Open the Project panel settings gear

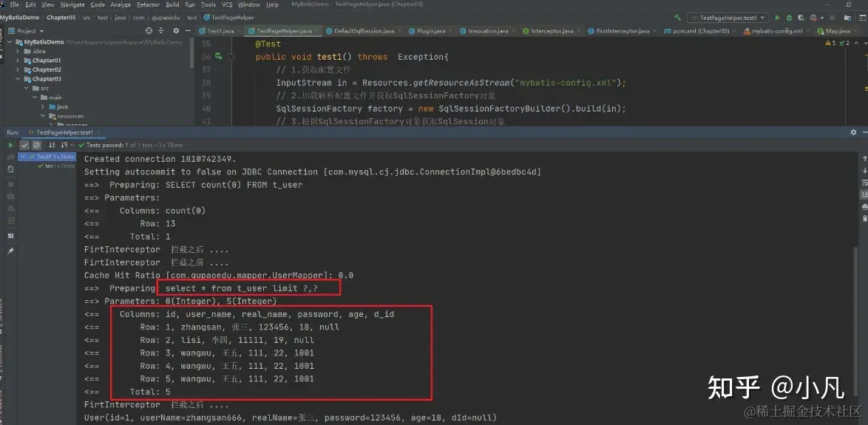coord(176,31)
